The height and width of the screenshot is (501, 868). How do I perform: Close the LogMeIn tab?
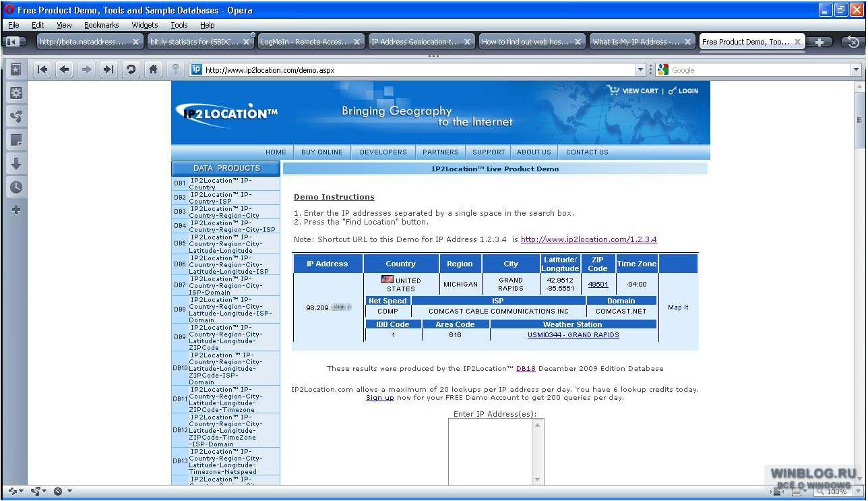[356, 42]
